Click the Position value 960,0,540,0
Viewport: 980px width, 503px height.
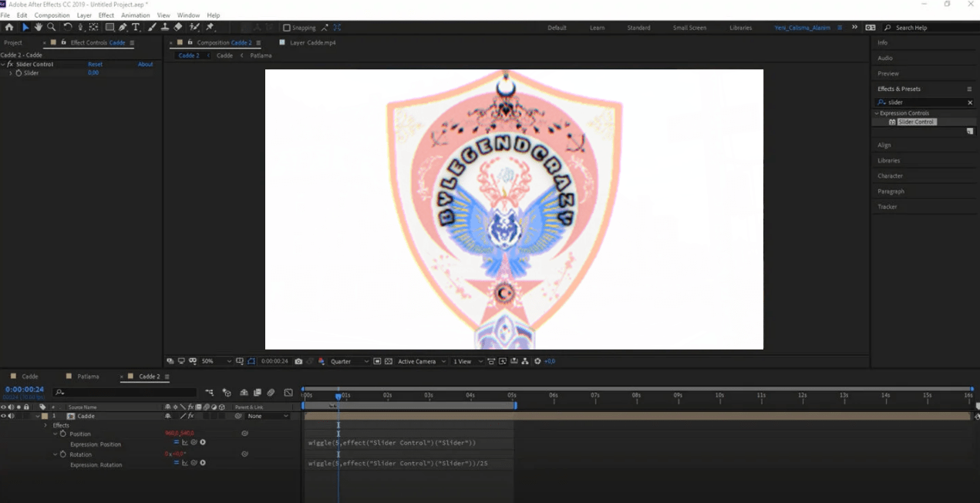click(x=180, y=434)
